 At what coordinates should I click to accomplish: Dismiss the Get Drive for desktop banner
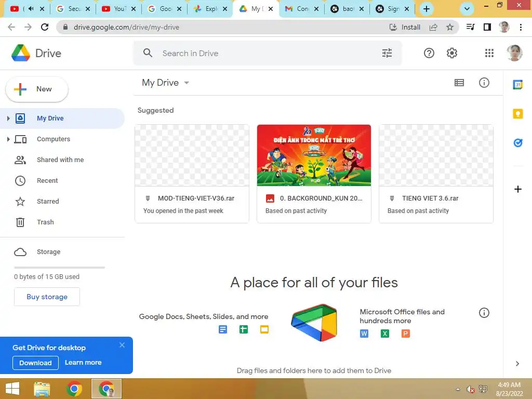click(122, 345)
